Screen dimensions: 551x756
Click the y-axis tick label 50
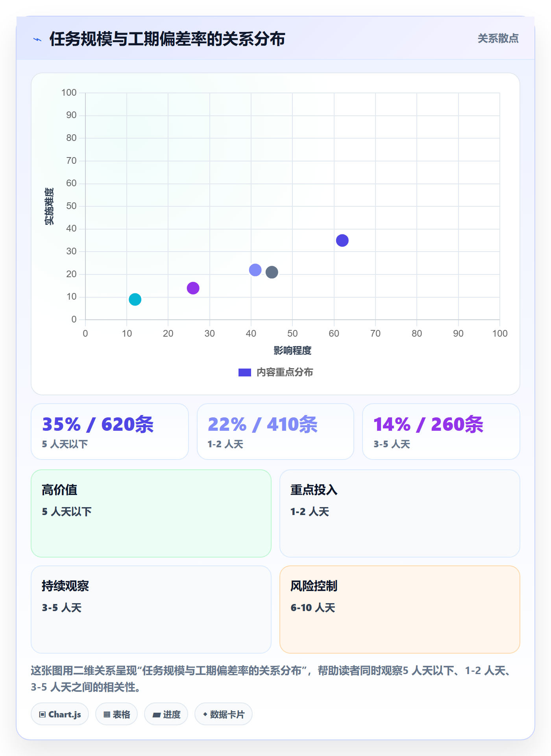pos(71,206)
